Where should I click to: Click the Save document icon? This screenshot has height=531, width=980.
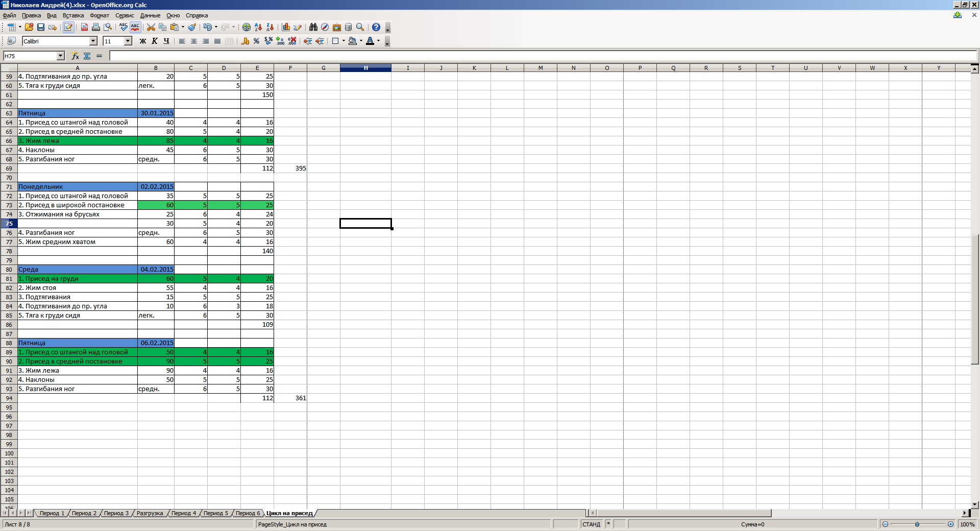click(41, 27)
